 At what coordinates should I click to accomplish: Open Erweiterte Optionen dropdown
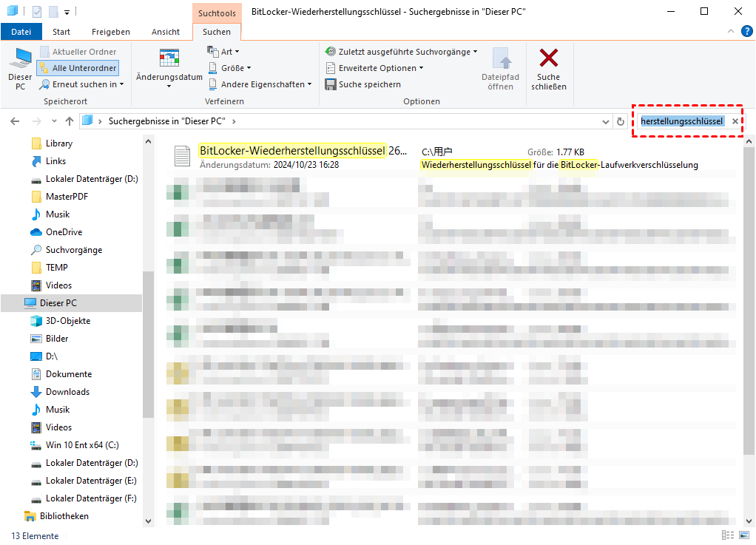[x=374, y=68]
